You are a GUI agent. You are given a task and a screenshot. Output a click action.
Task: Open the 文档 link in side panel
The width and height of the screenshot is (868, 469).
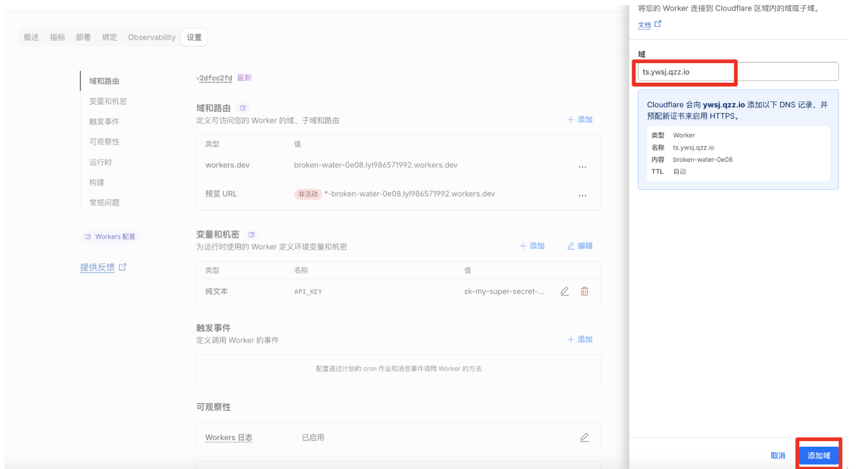coord(645,25)
